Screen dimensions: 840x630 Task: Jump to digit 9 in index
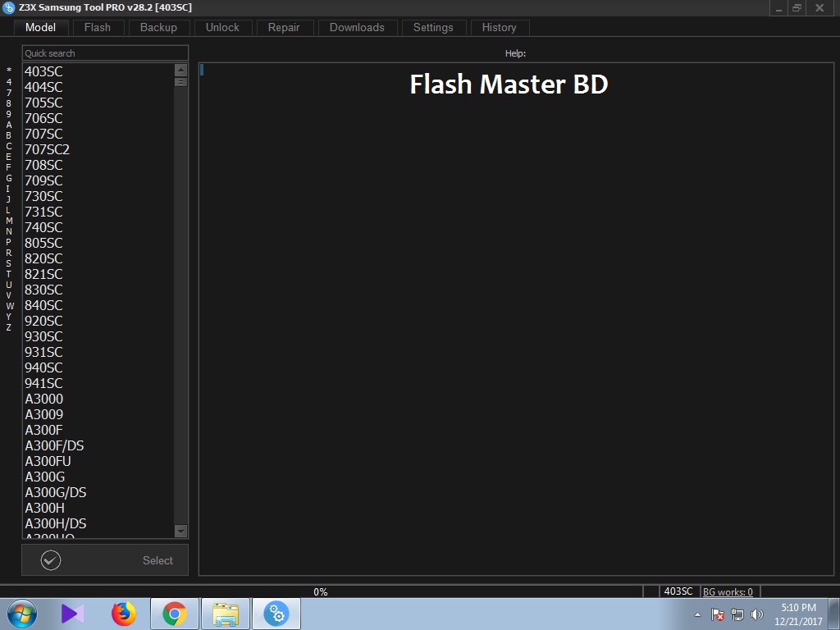click(x=8, y=113)
